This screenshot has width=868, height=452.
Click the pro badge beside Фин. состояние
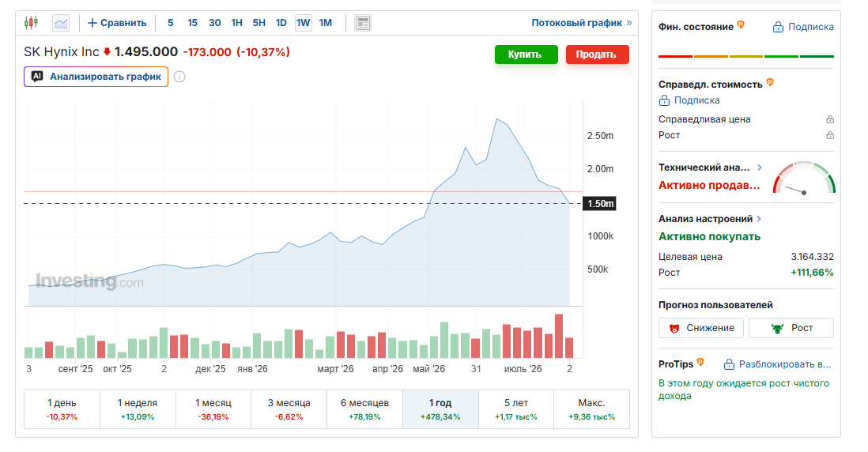point(741,25)
